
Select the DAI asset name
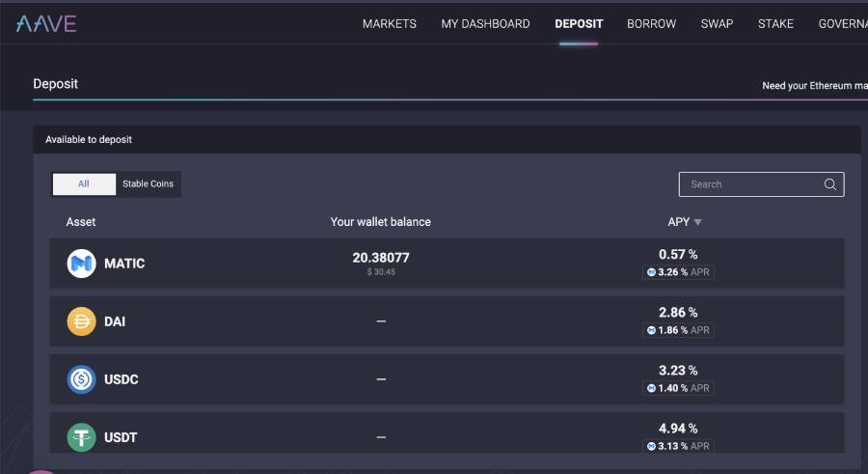click(115, 321)
